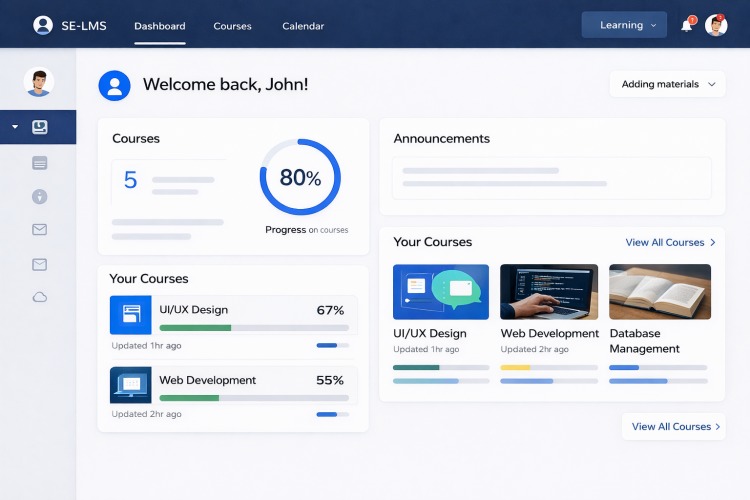Click the sidebar profile picture
The width and height of the screenshot is (750, 500).
(x=39, y=82)
